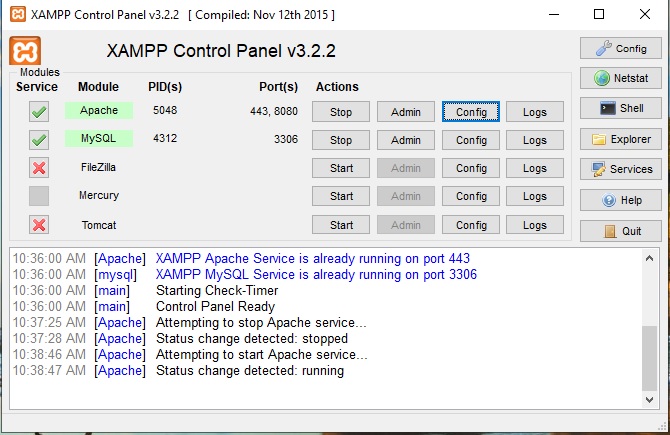The width and height of the screenshot is (670, 435).
Task: Start the Tomcat module
Action: [x=341, y=225]
